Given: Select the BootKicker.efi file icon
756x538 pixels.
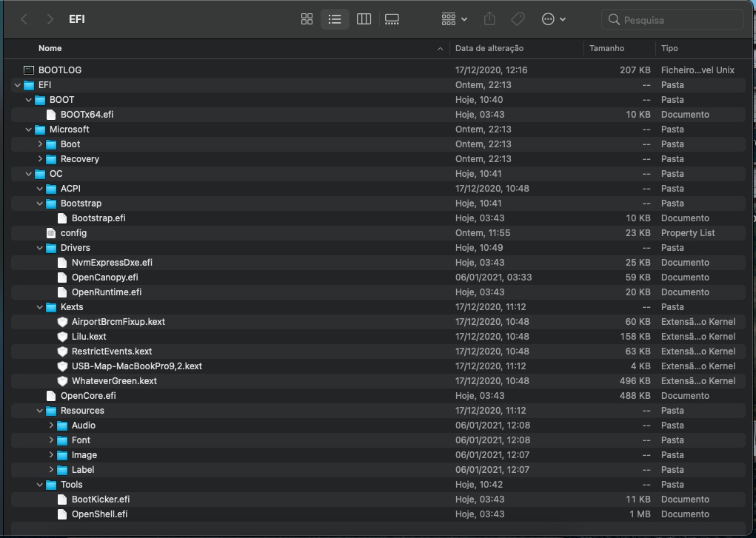Looking at the screenshot, I should point(61,500).
